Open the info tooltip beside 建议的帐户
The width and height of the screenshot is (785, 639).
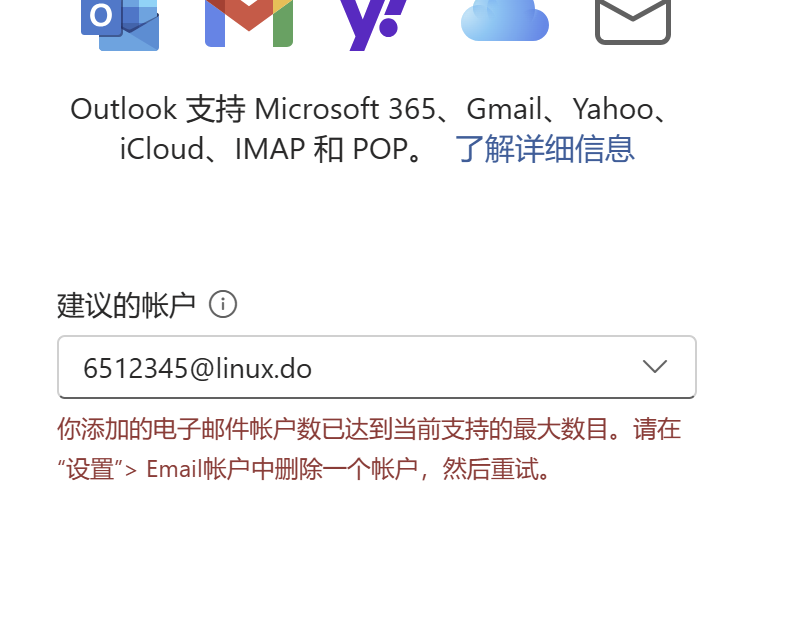point(223,304)
